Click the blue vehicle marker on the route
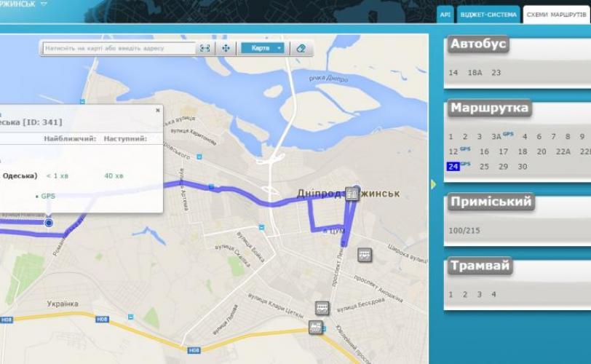 49,223
